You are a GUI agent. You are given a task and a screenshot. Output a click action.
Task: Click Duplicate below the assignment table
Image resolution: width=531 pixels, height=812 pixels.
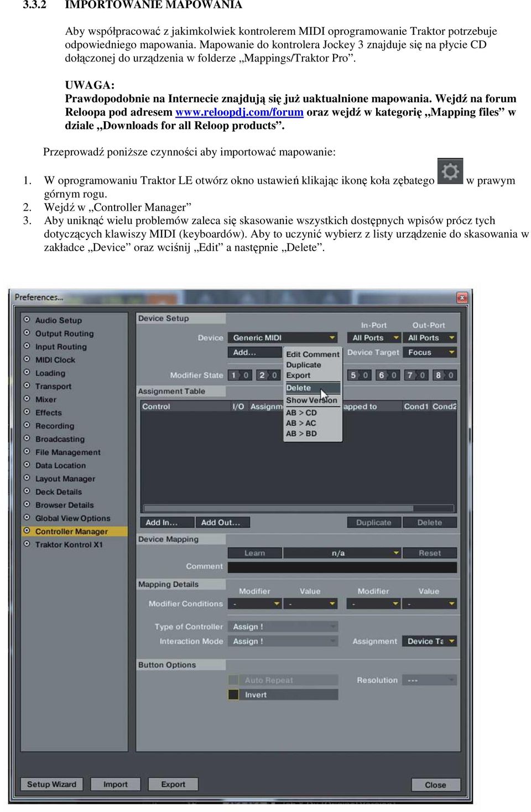click(x=374, y=522)
